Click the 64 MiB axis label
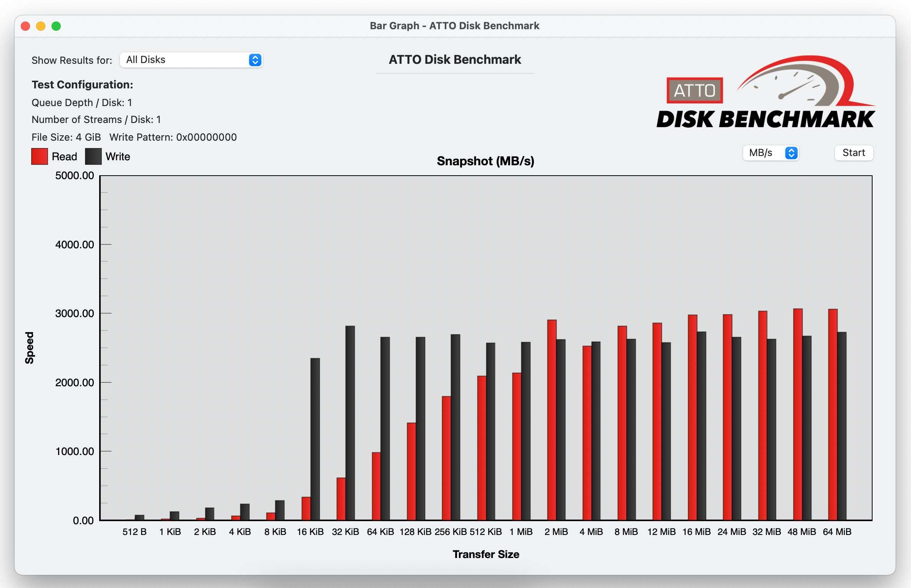Screen dimensions: 911x588 point(837,532)
